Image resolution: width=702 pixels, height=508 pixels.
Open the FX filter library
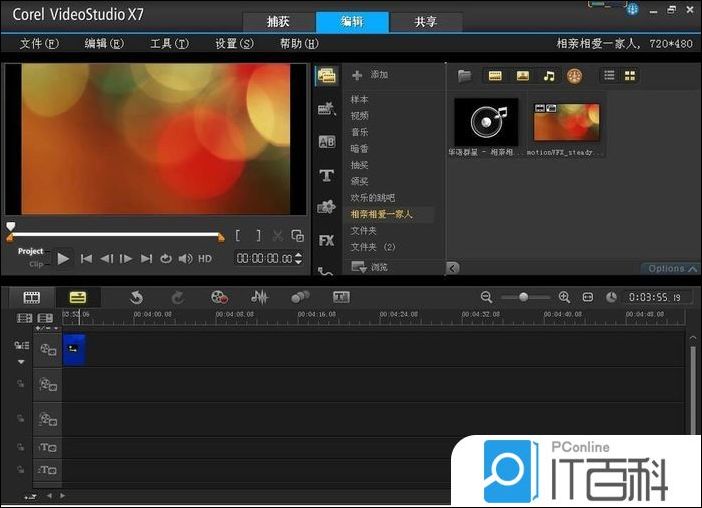point(326,240)
